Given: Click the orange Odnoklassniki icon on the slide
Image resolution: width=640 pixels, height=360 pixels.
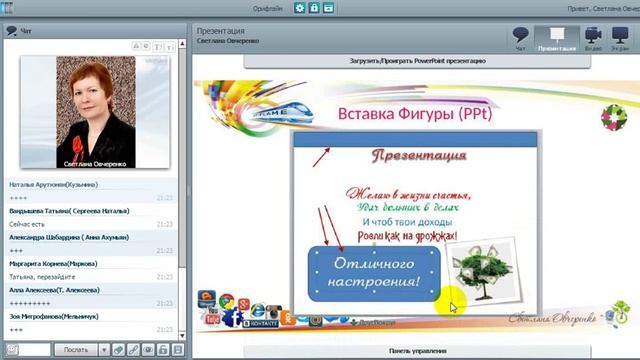Looking at the screenshot, I should (288, 318).
